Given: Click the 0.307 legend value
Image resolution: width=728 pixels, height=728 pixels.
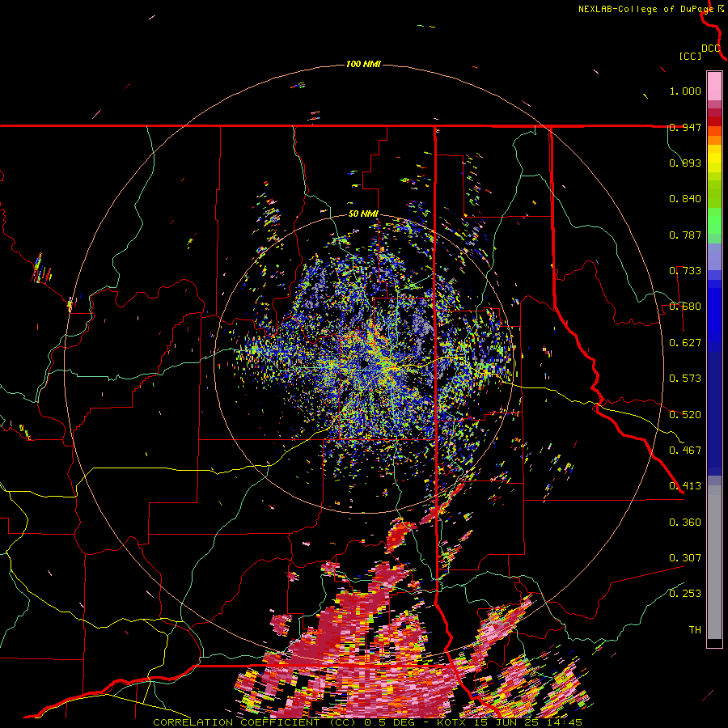Looking at the screenshot, I should (x=685, y=558).
